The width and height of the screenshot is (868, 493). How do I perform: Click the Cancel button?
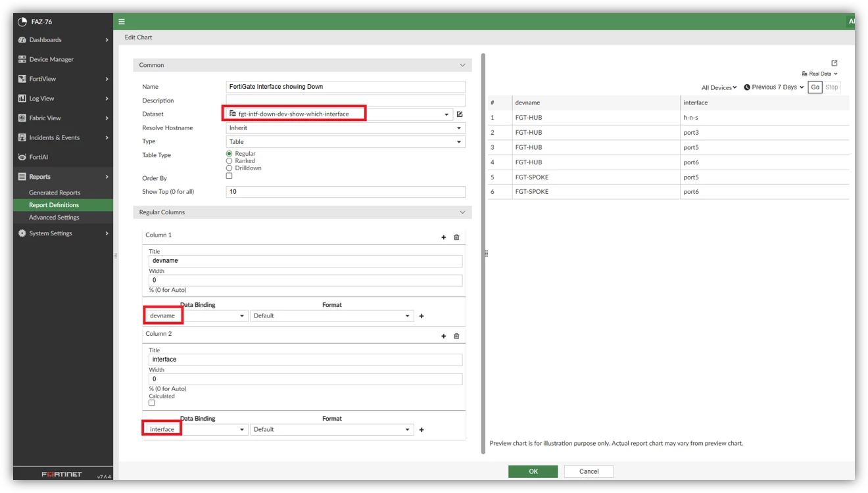click(x=589, y=471)
